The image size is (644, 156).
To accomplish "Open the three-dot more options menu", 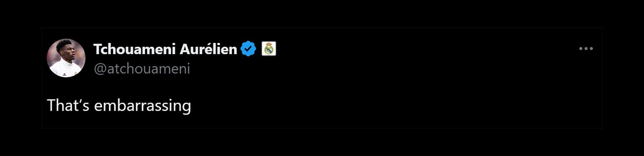I will [586, 49].
